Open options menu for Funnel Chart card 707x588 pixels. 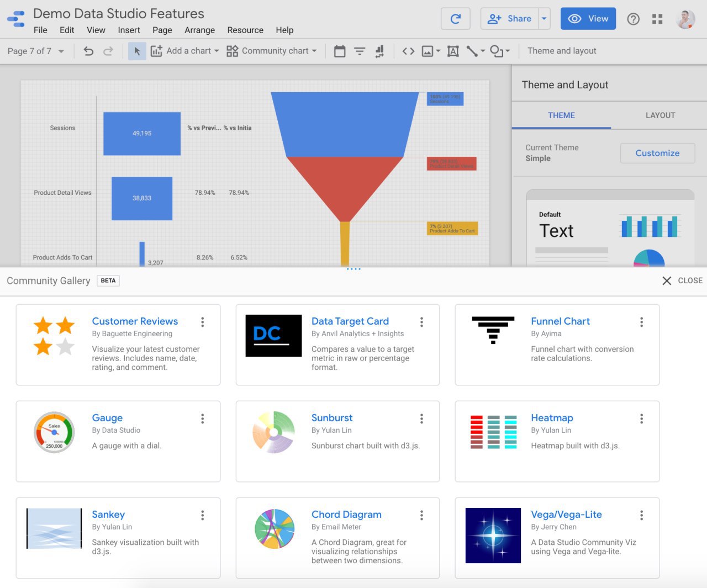(641, 322)
